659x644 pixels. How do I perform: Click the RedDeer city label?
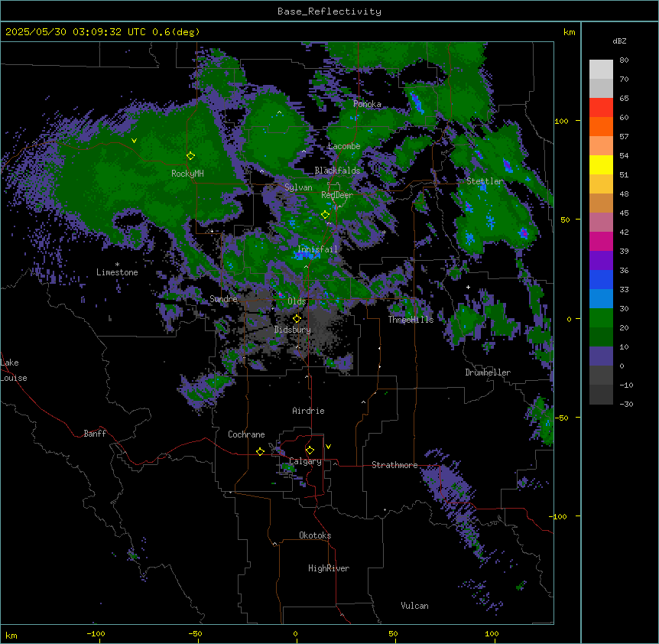[337, 195]
